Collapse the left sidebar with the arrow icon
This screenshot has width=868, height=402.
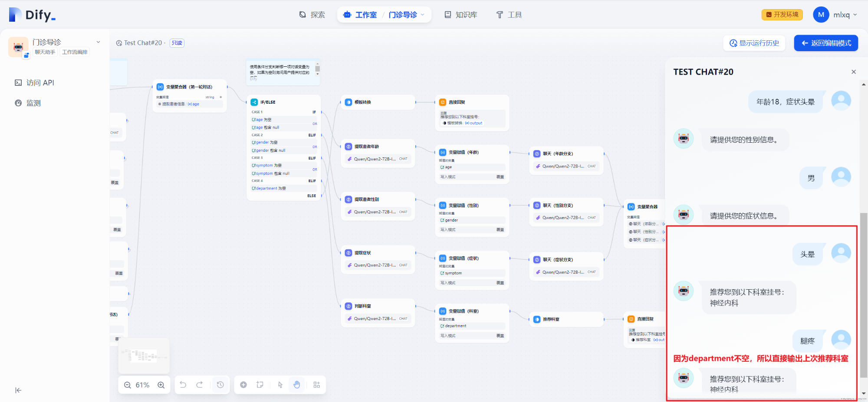coord(18,390)
